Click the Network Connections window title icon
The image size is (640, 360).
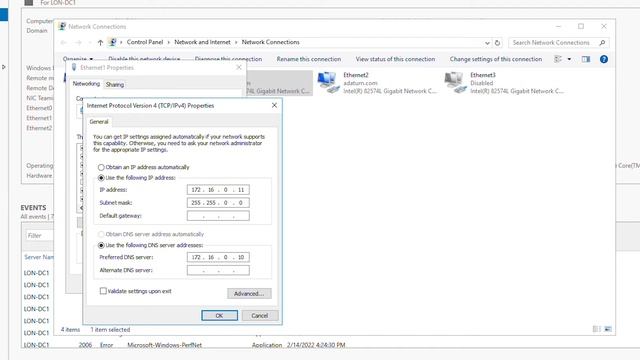[x=62, y=27]
